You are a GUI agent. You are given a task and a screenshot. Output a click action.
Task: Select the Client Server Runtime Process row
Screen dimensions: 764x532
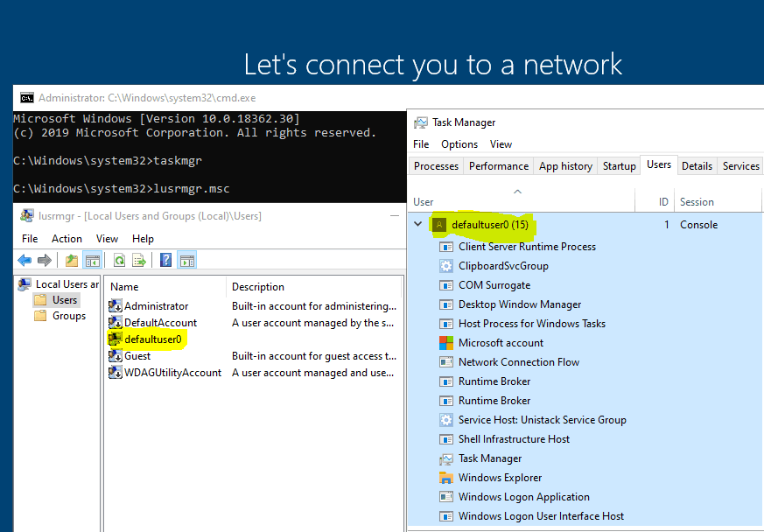click(x=585, y=247)
